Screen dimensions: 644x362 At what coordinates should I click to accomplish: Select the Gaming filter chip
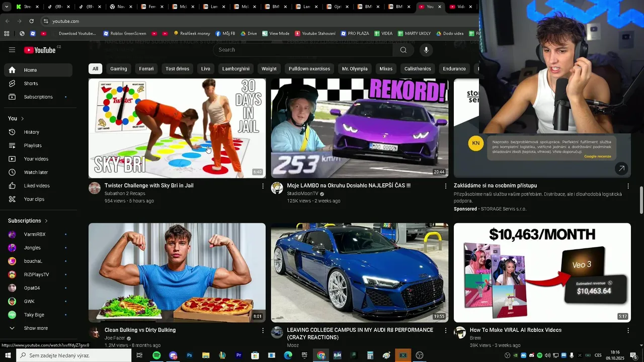tap(119, 69)
